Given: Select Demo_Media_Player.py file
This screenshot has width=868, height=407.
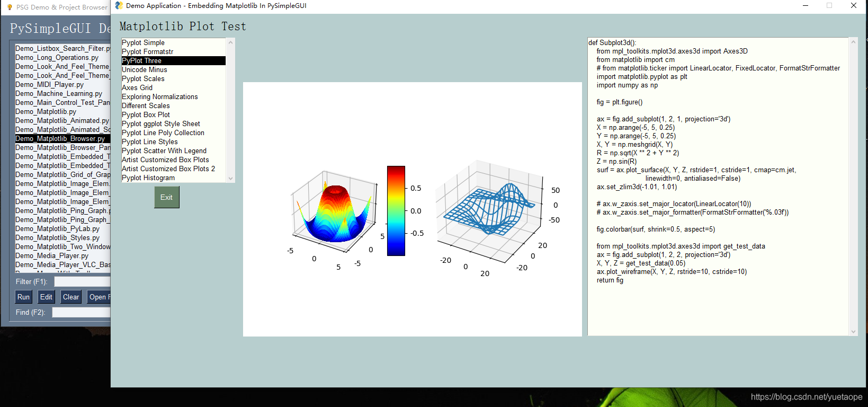Looking at the screenshot, I should point(63,255).
